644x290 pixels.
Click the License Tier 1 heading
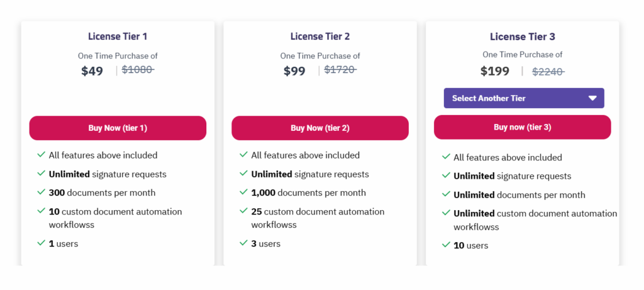pyautogui.click(x=118, y=36)
